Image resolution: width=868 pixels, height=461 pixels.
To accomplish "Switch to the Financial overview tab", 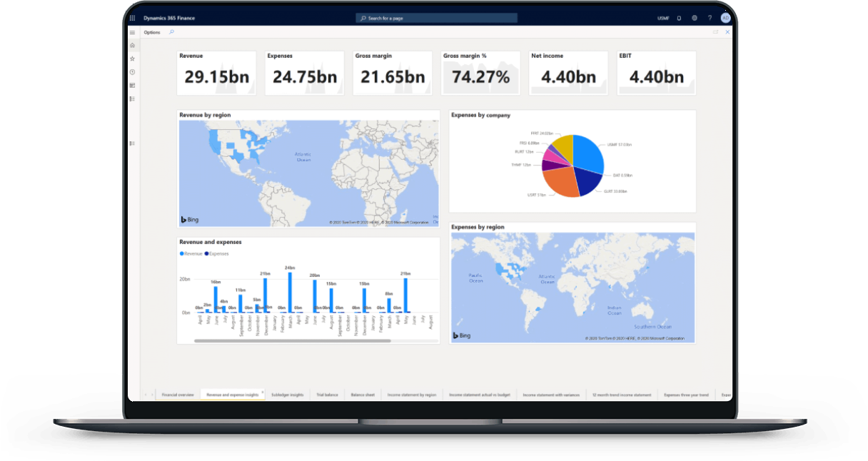I will [178, 395].
